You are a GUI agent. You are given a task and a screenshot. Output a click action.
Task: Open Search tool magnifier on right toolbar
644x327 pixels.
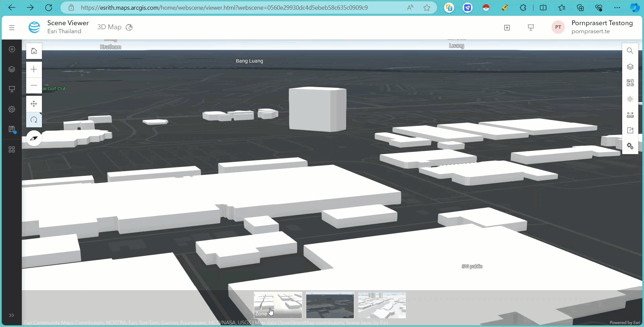(x=630, y=51)
